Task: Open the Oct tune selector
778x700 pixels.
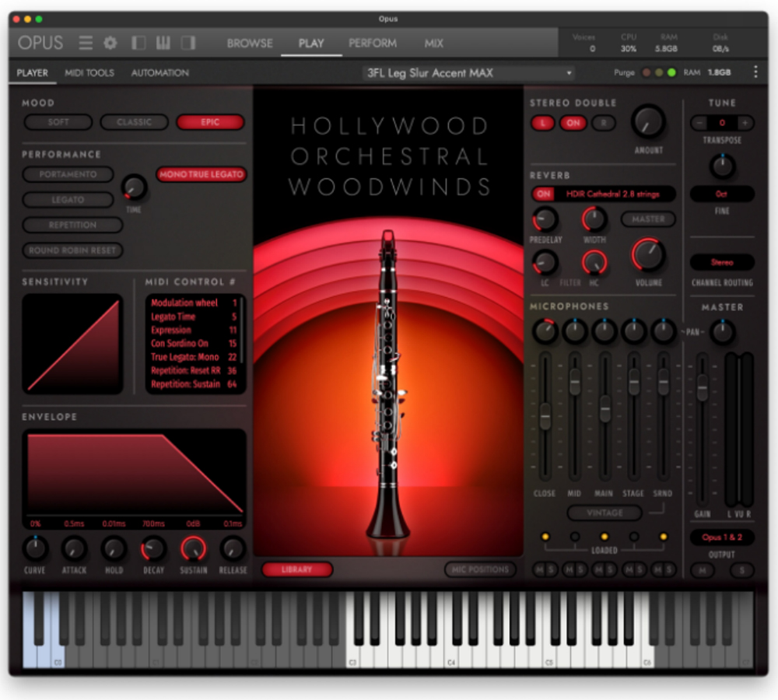Action: point(722,194)
